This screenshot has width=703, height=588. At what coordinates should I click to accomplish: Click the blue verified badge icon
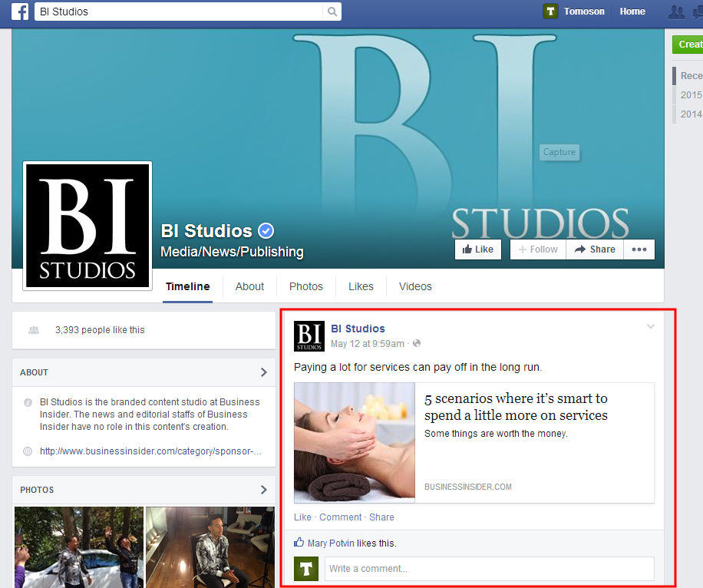click(x=266, y=231)
